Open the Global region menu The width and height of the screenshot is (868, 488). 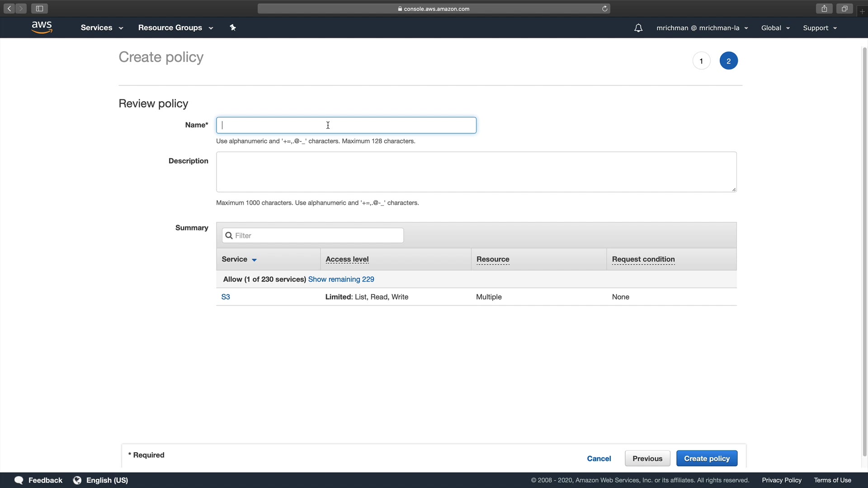pyautogui.click(x=775, y=28)
